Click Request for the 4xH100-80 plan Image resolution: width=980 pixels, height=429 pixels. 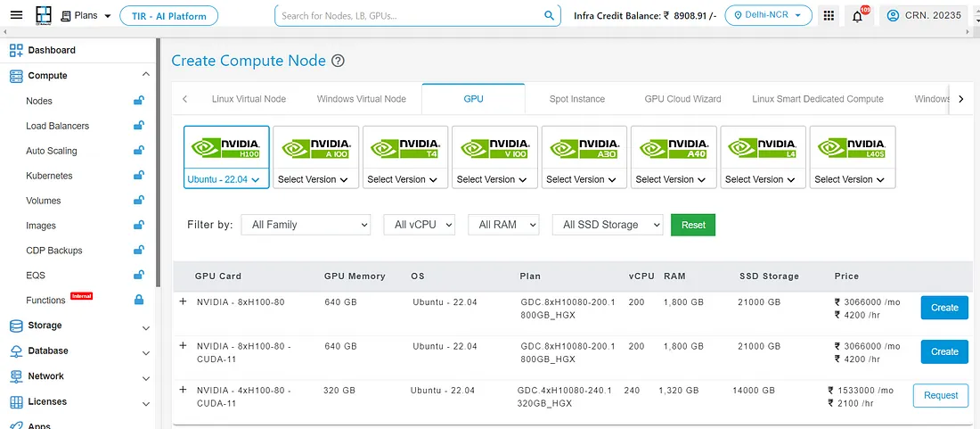(x=941, y=395)
